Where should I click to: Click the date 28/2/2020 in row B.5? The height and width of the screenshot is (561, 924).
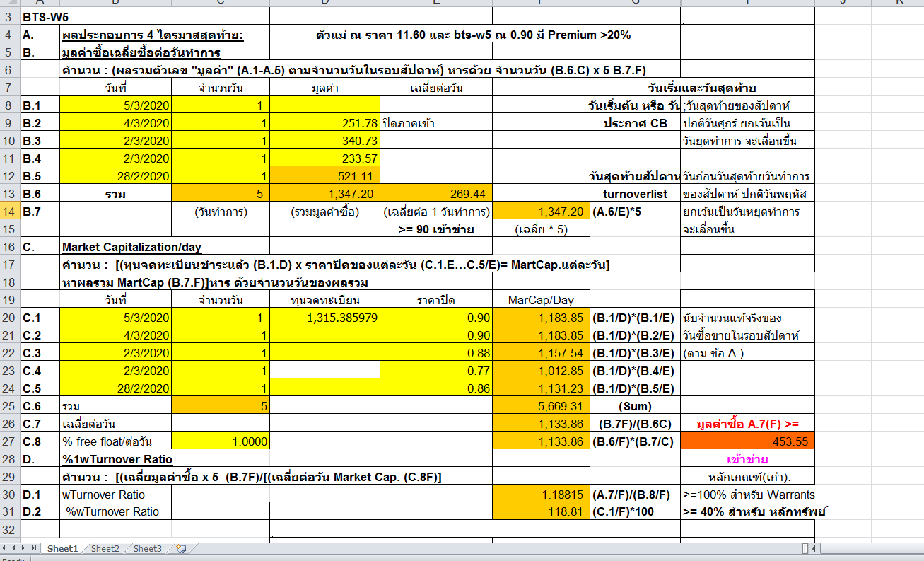coord(116,175)
